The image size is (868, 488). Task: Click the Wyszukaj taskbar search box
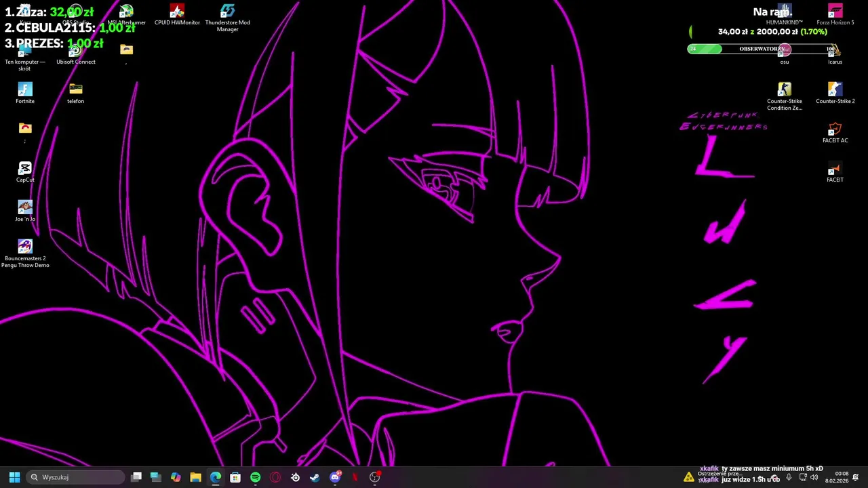pyautogui.click(x=76, y=477)
